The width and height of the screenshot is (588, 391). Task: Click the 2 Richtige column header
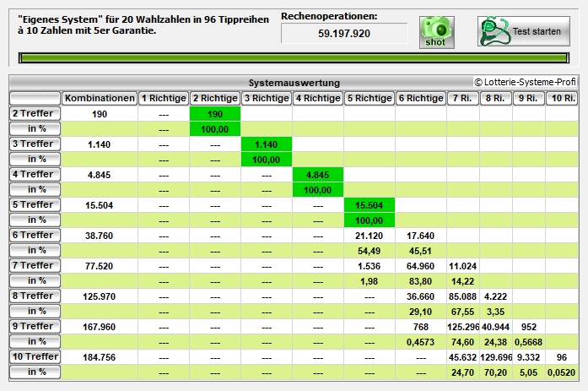[215, 98]
